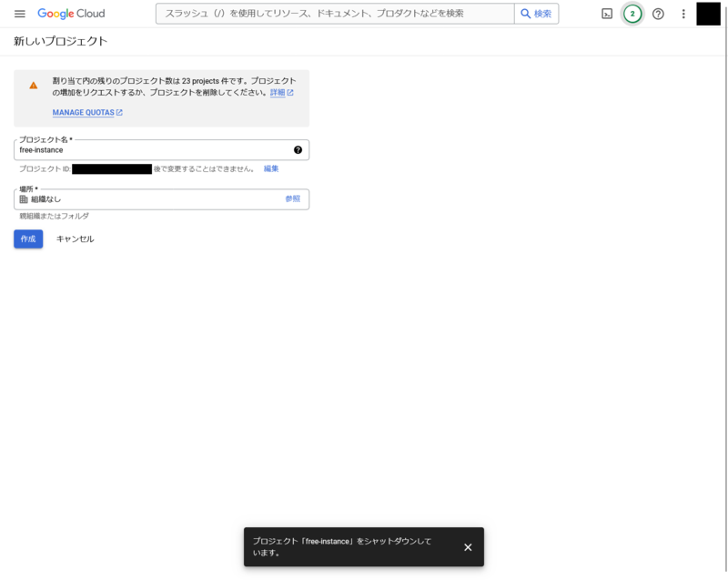The image size is (728, 580).
Task: Click the 新しいプロジェクト page title
Action: 60,41
